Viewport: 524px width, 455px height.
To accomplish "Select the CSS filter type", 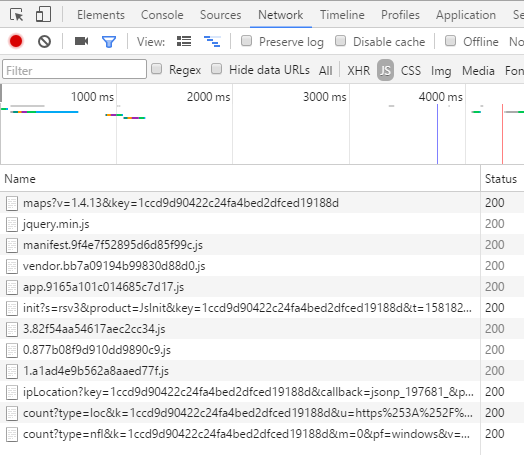I will 411,70.
